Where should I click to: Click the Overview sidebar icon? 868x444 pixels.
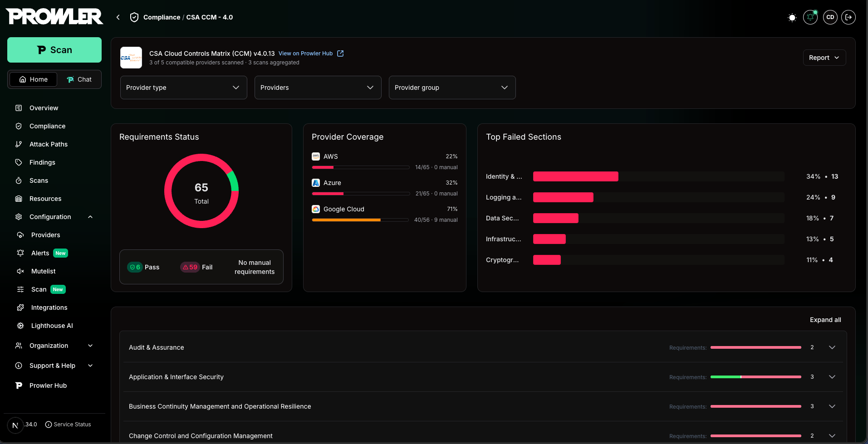(19, 108)
